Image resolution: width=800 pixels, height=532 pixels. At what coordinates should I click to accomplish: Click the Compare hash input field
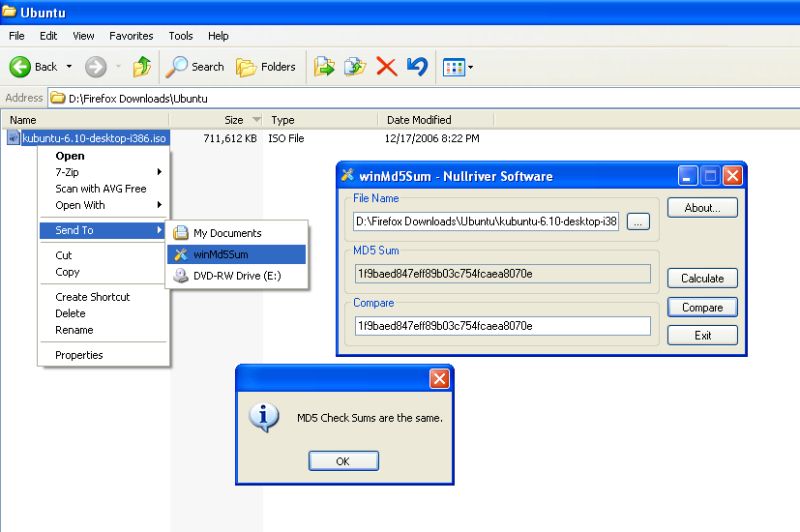503,326
